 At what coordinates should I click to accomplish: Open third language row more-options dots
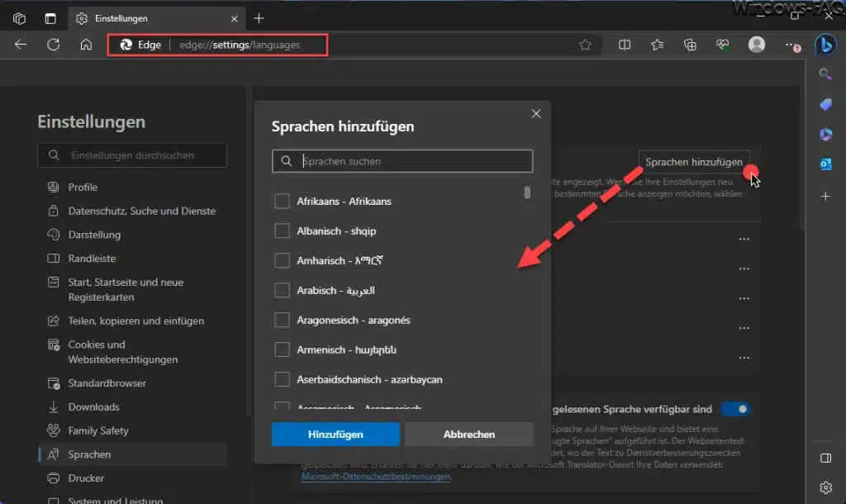click(744, 298)
